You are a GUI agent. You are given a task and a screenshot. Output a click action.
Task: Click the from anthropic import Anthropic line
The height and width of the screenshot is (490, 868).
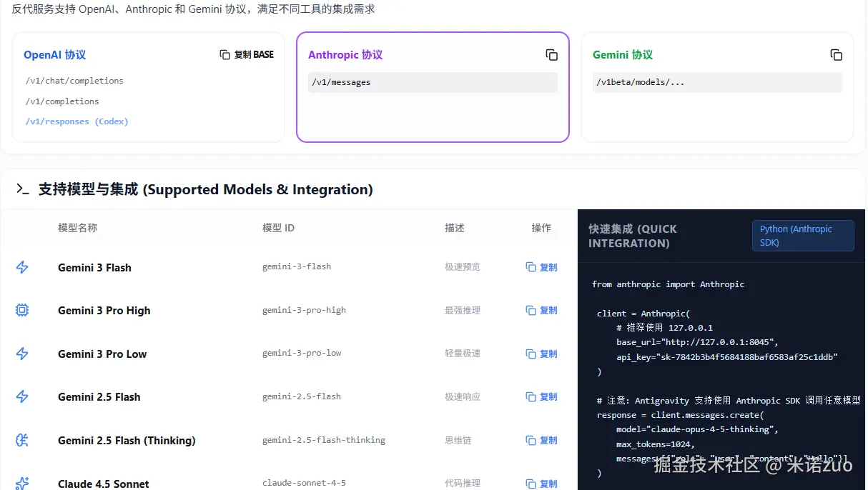(x=669, y=284)
